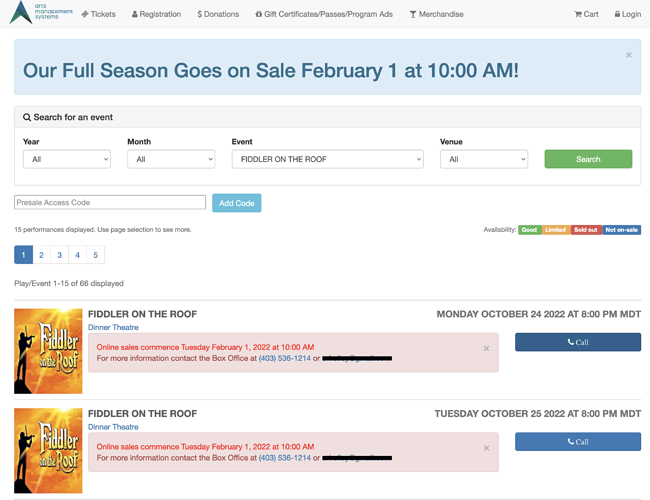Open the Cart icon link
This screenshot has width=650, height=500.
[x=586, y=14]
